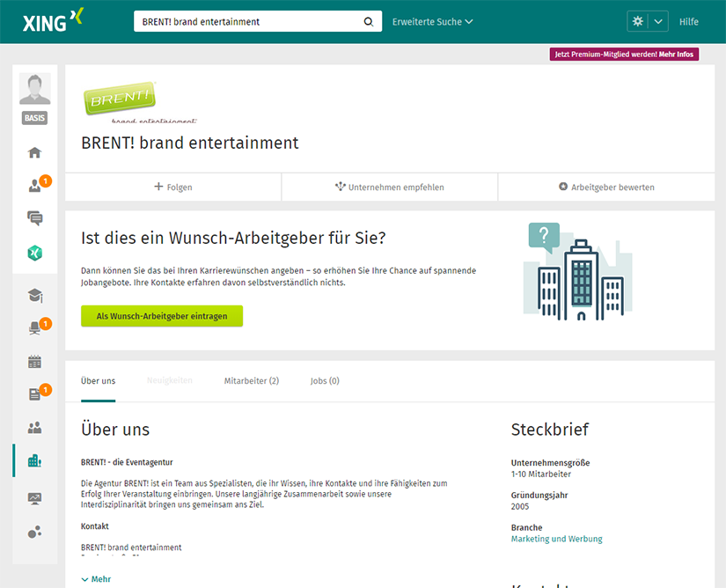Click the BRENT! company logo thumbnail
The height and width of the screenshot is (588, 726).
119,100
